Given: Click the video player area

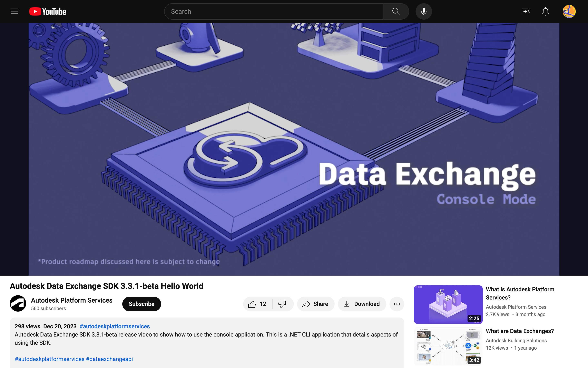Looking at the screenshot, I should pyautogui.click(x=294, y=149).
